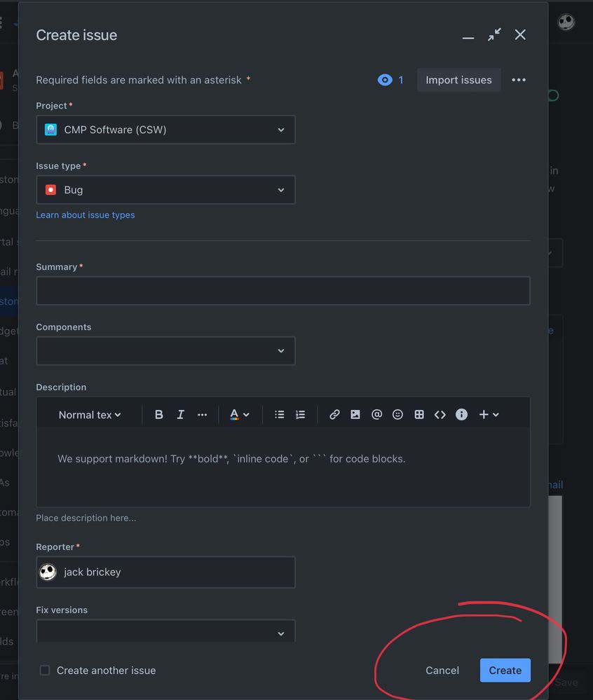Open the emoji picker
The image size is (593, 700).
pyautogui.click(x=397, y=415)
